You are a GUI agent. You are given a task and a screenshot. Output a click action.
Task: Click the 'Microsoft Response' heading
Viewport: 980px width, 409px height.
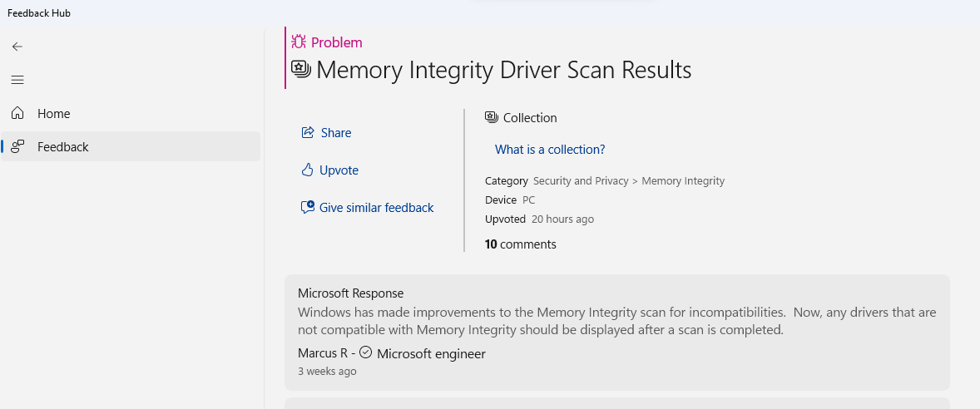click(x=350, y=293)
